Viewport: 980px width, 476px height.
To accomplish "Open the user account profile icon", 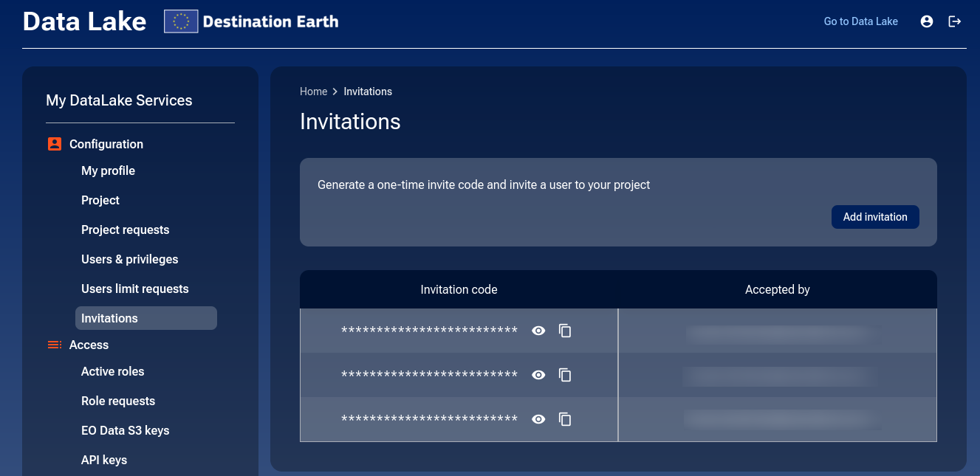I will pyautogui.click(x=926, y=21).
